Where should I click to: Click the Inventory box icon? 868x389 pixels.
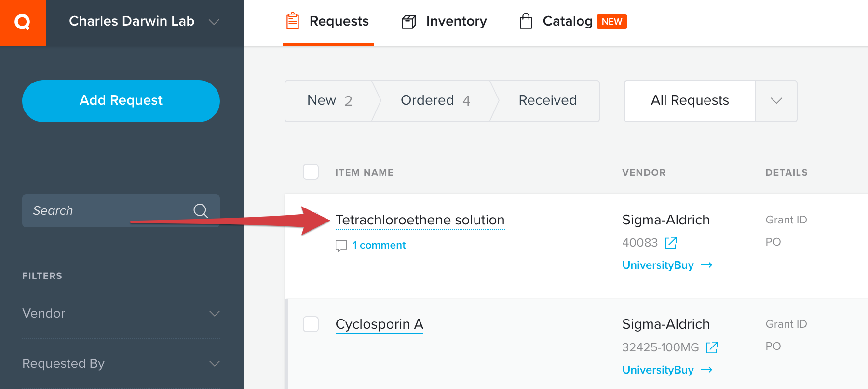(x=409, y=22)
